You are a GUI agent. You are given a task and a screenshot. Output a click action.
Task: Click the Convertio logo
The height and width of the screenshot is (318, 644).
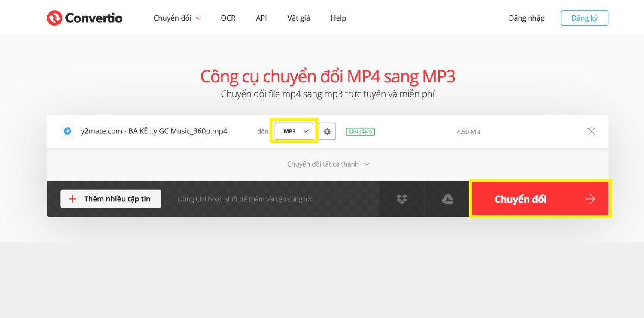tap(85, 18)
